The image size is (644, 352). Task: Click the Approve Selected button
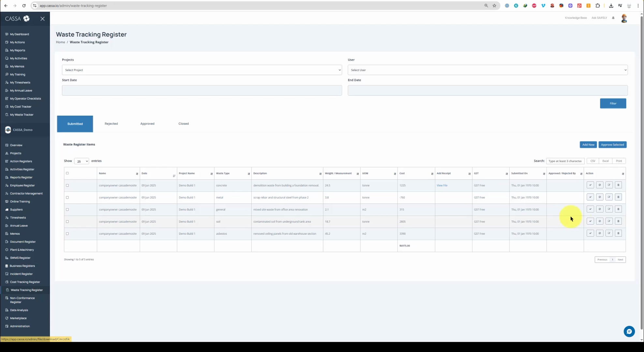coord(612,145)
